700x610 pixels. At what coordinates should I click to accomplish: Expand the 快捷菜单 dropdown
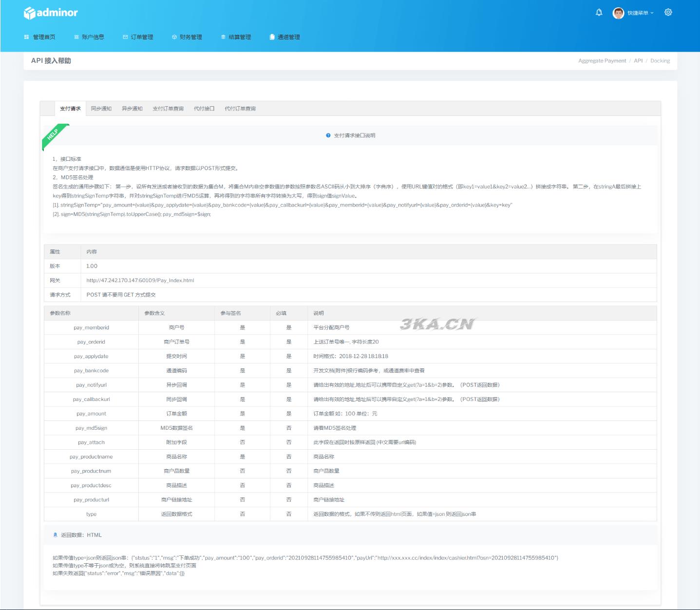tap(640, 13)
